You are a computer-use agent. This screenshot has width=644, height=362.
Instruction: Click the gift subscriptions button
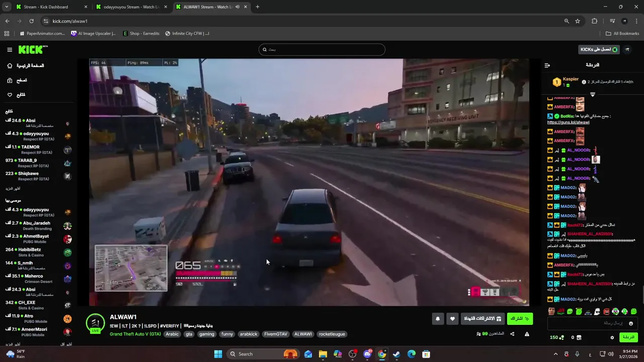[482, 319]
